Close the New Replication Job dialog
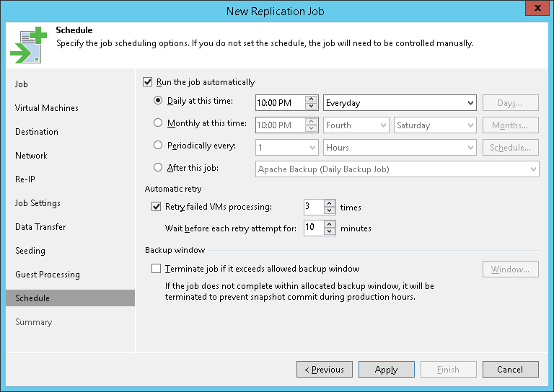 pos(535,9)
